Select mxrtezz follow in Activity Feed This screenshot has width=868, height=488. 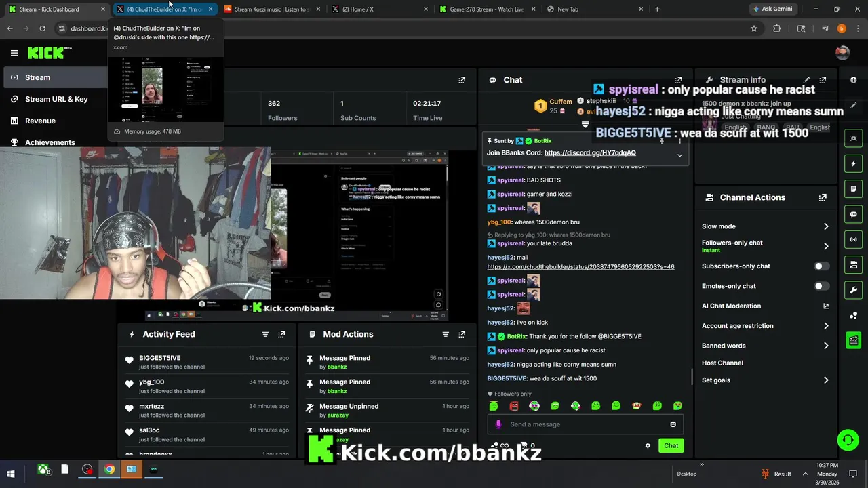tap(207, 411)
